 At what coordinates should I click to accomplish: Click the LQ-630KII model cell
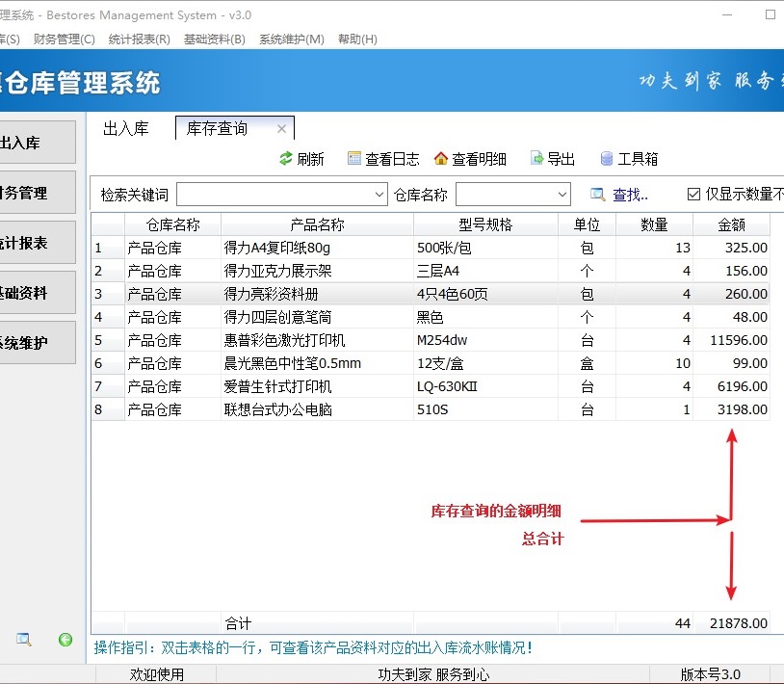coord(485,386)
